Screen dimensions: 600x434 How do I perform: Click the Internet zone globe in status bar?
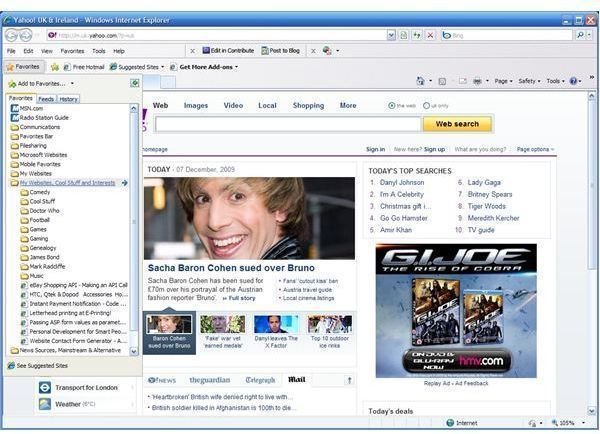pos(450,423)
